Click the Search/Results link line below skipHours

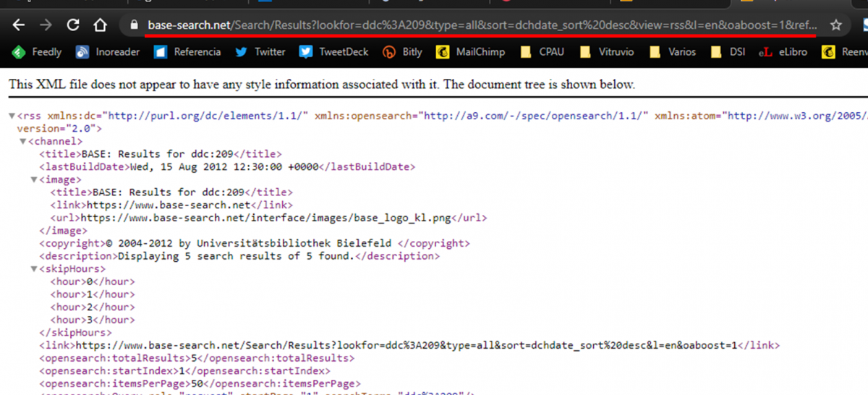[409, 345]
